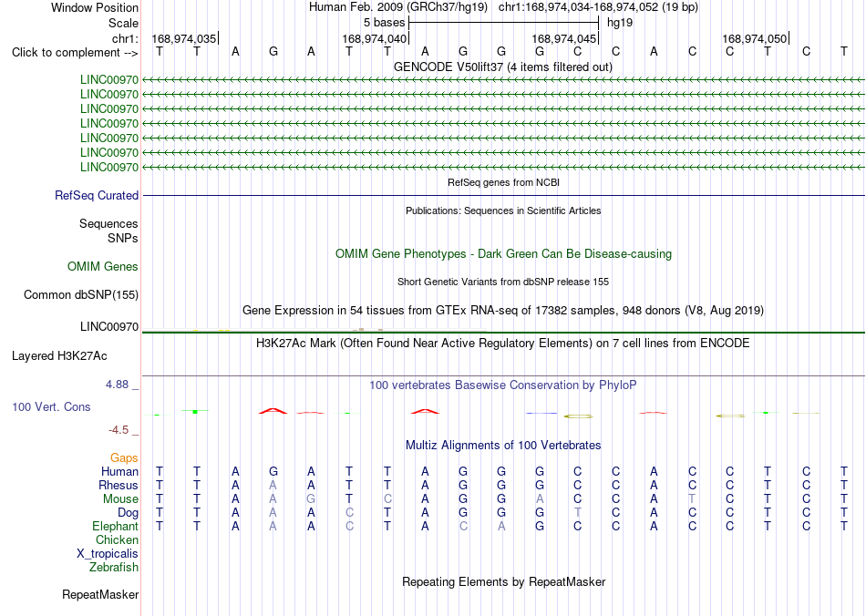Open '100 vertebrates Basewise Conservation by PhyloP' title
This screenshot has width=866, height=616.
click(x=503, y=385)
